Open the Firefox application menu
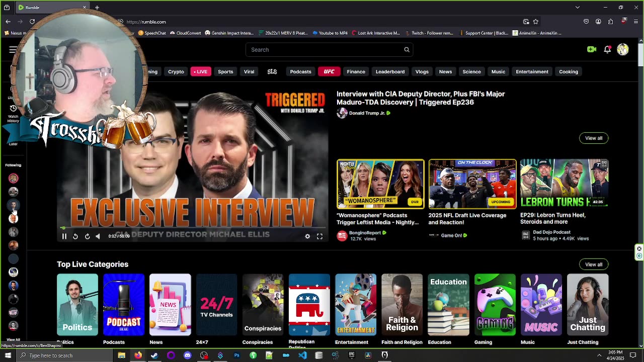Viewport: 644px width, 362px height. [636, 22]
